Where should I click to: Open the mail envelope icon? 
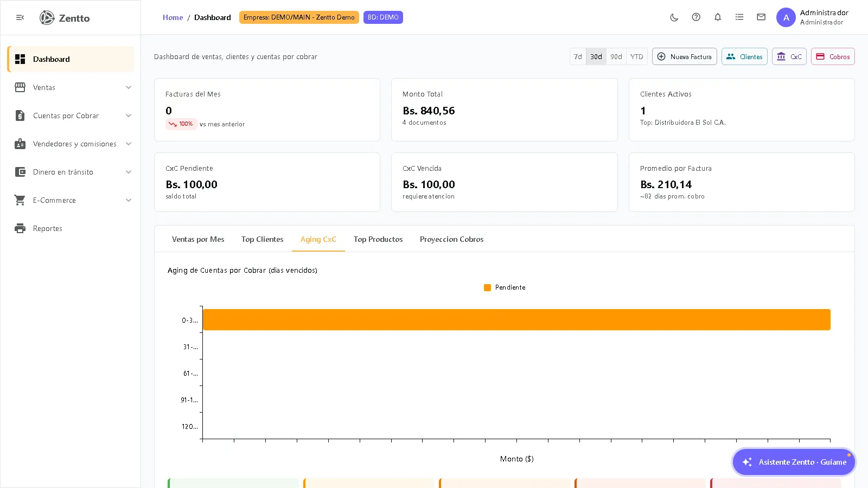(x=761, y=17)
